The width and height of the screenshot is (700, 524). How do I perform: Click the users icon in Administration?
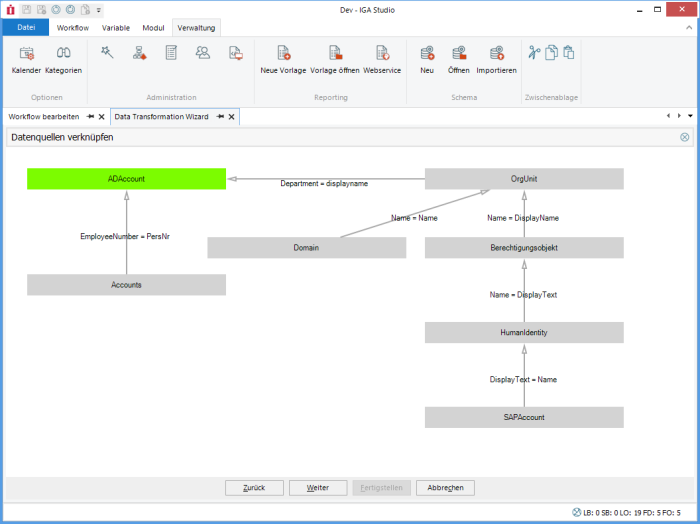coord(203,53)
